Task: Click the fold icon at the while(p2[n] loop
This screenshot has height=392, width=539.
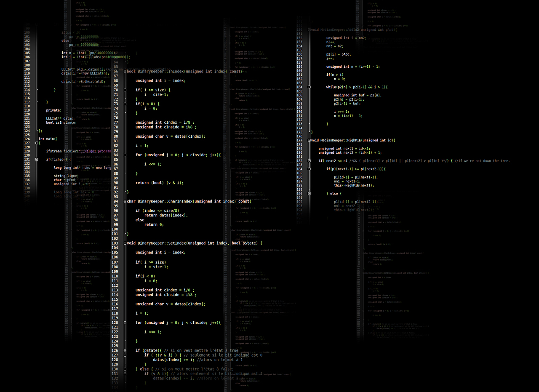Action: (309, 87)
